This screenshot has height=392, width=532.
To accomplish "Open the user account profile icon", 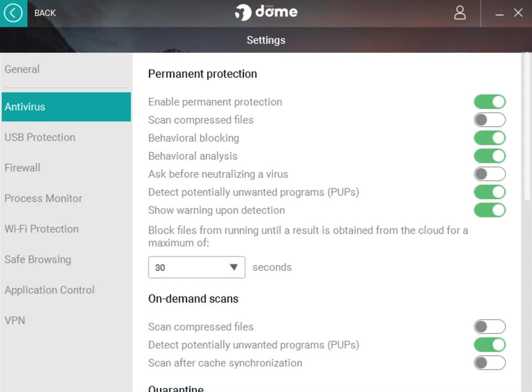I will [x=460, y=13].
